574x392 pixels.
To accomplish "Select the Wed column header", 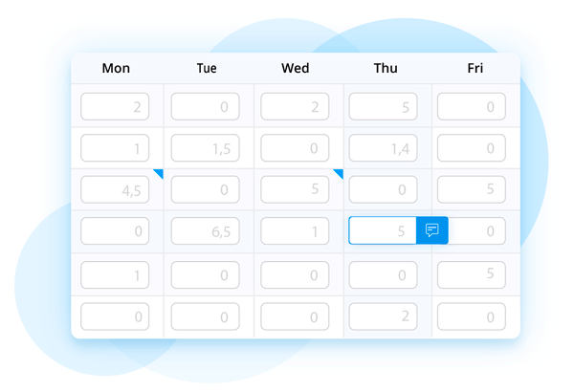I will coord(295,68).
